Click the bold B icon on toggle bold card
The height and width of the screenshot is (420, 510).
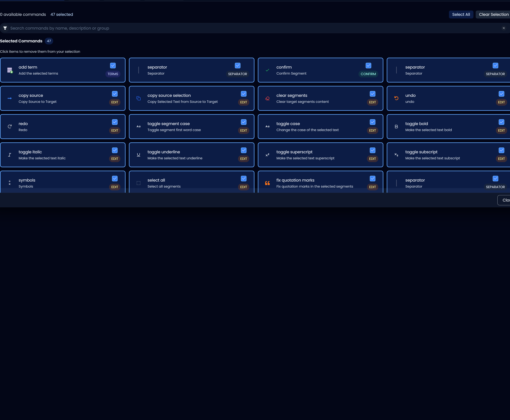click(396, 126)
